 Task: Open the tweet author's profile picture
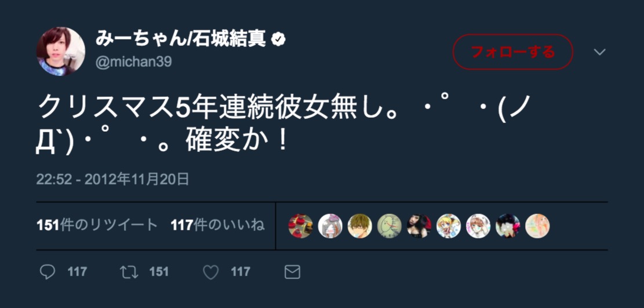[x=61, y=52]
